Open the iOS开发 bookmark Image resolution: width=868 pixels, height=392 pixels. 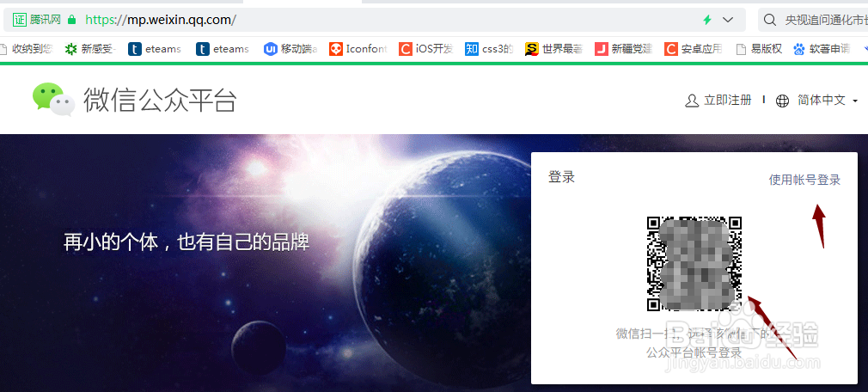(x=425, y=49)
